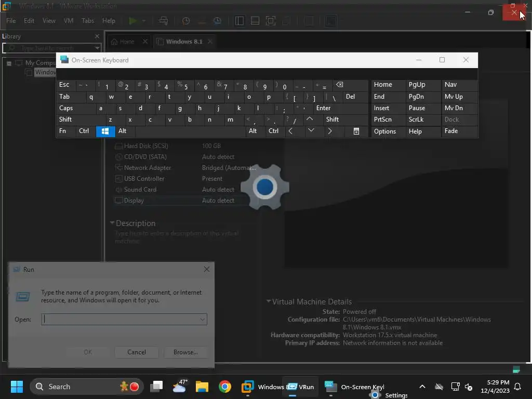532x399 pixels.
Task: Open the Edit menu
Action: pos(29,21)
